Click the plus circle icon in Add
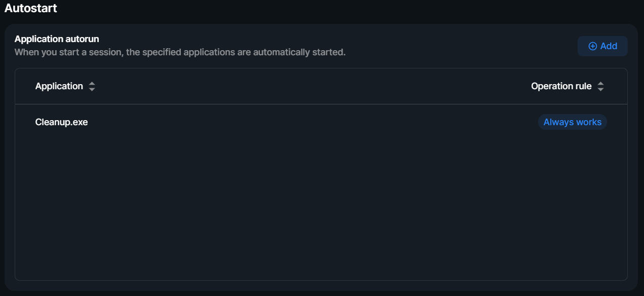 click(592, 46)
